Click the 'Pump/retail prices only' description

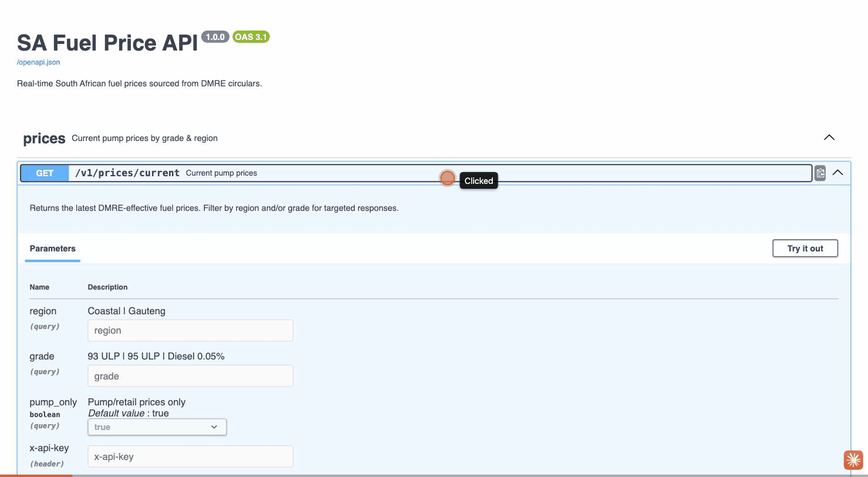137,402
